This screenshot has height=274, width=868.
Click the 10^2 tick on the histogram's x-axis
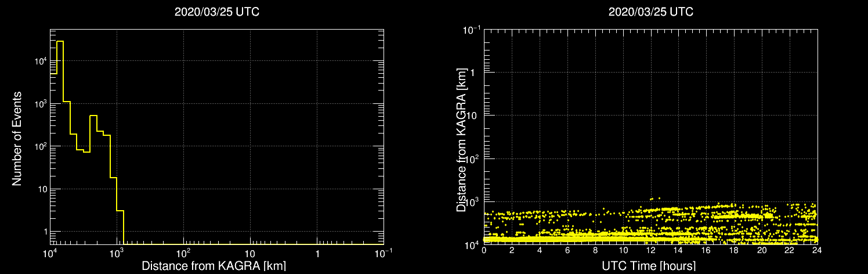[184, 253]
